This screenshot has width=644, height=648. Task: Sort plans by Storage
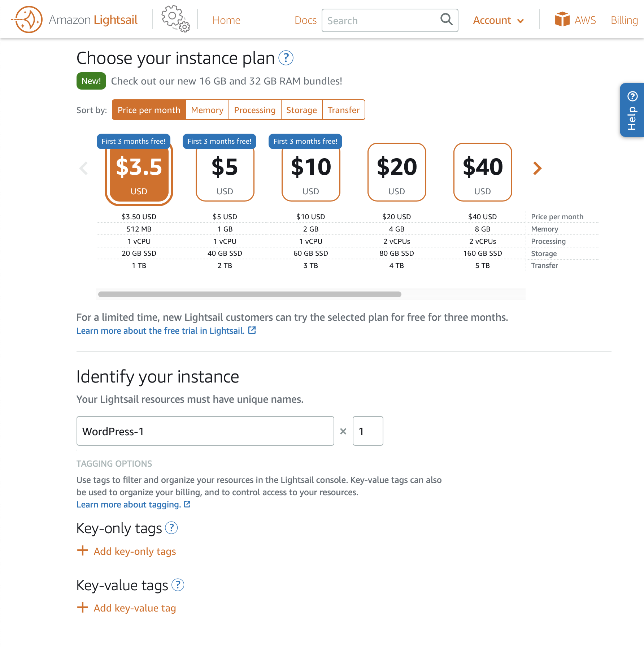click(301, 110)
